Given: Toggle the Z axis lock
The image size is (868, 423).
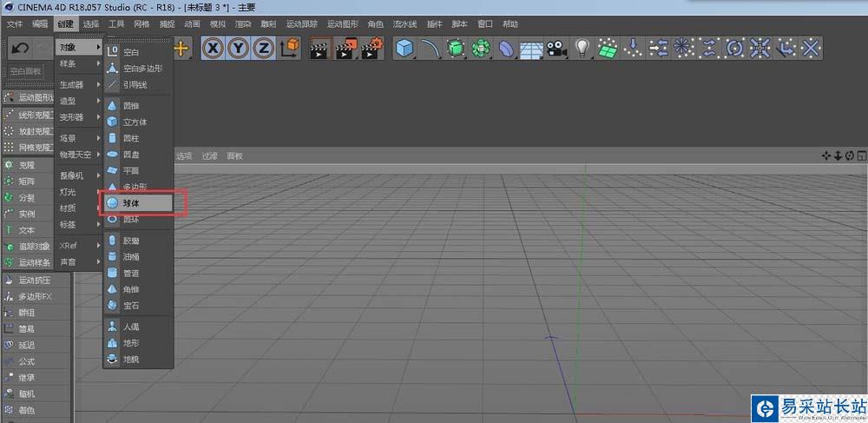Looking at the screenshot, I should (264, 49).
